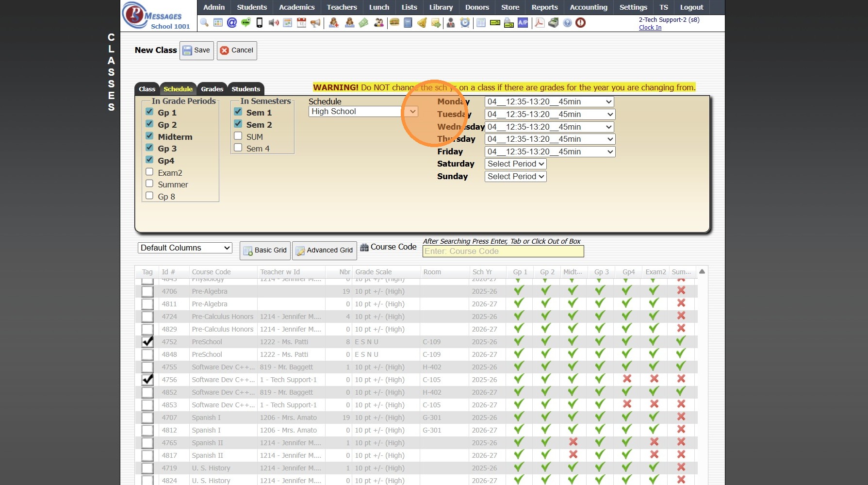The image size is (868, 485).
Task: Click the Clock In link
Action: (x=650, y=28)
